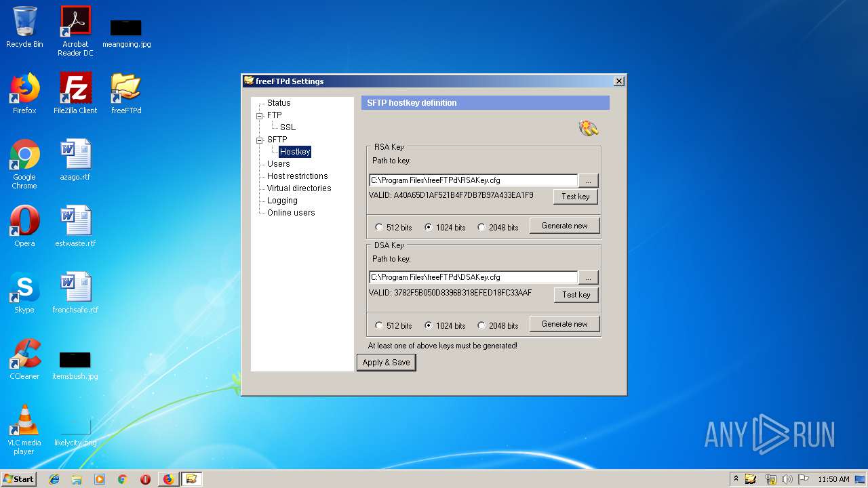Open Virtual directories page
Image resolution: width=868 pixels, height=488 pixels.
(299, 188)
